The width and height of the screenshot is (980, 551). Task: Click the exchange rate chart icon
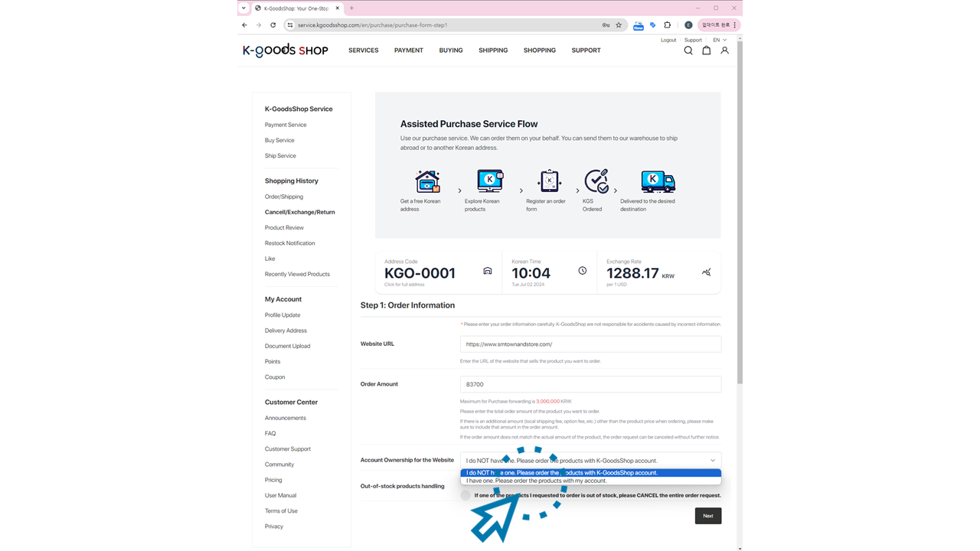click(706, 272)
